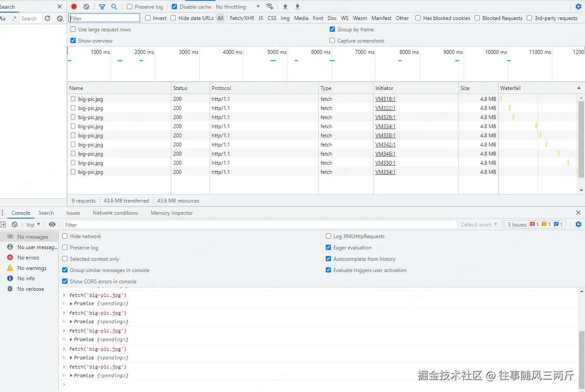Open initiator link VM318:1
Image resolution: width=585 pixels, height=392 pixels.
pos(385,99)
